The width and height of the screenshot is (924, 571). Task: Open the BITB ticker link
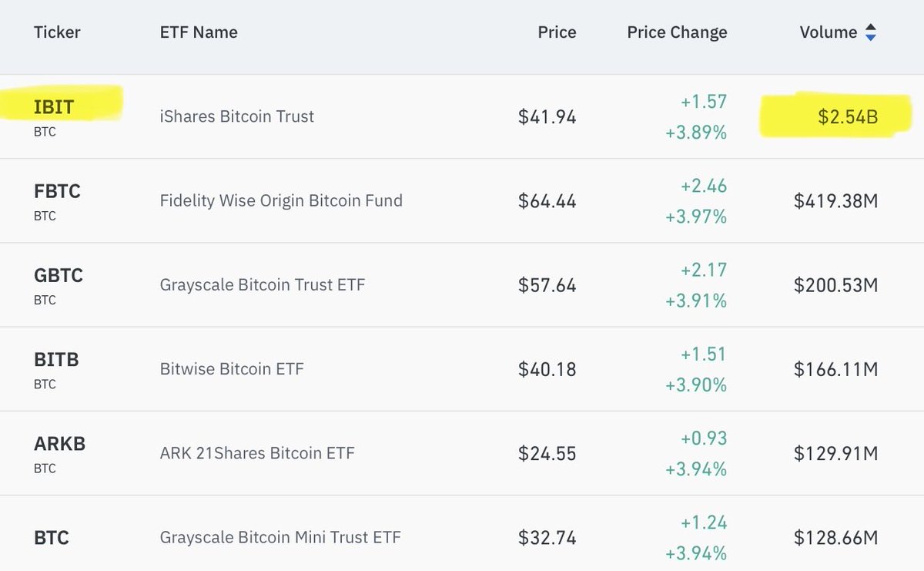point(56,359)
